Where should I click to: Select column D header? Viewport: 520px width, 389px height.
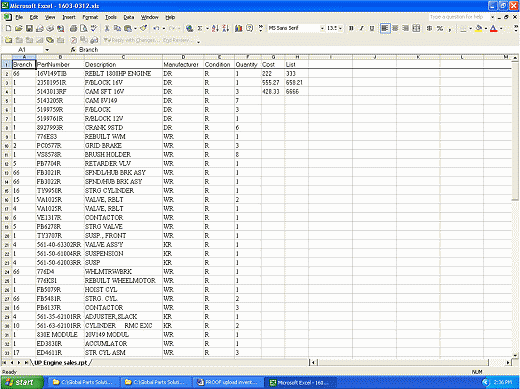(183, 57)
